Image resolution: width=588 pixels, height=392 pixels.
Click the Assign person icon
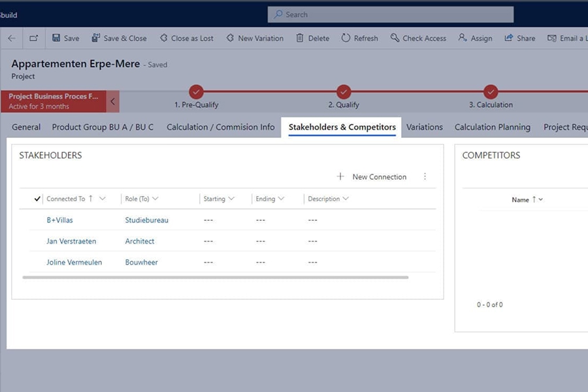point(463,39)
